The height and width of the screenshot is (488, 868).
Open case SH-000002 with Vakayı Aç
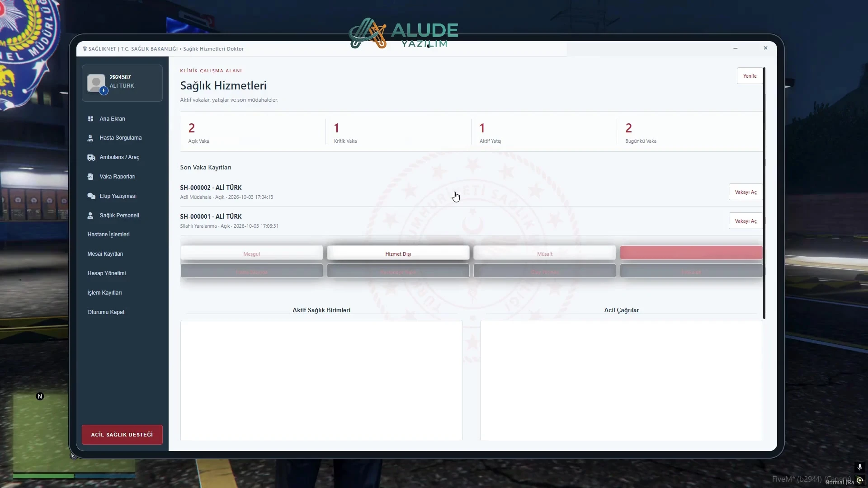pos(745,192)
